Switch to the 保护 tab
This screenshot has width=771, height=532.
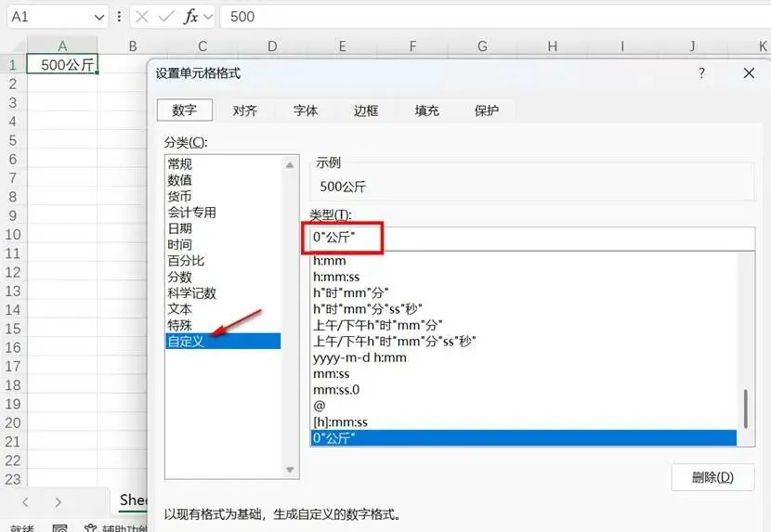[487, 110]
